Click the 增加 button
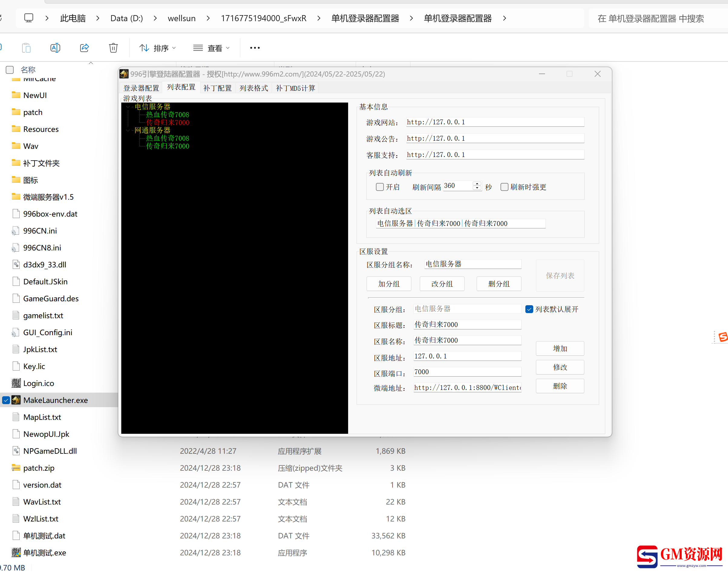This screenshot has width=728, height=572. (560, 348)
